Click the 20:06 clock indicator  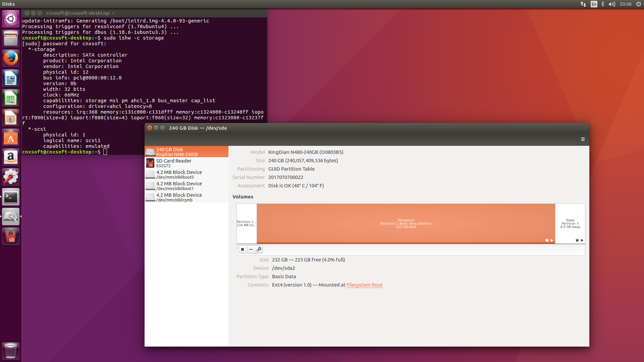pyautogui.click(x=626, y=4)
